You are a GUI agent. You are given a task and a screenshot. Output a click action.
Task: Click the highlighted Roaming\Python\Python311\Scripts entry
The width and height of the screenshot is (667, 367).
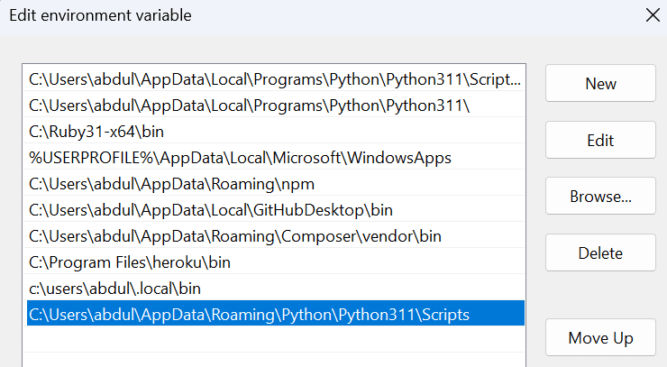point(275,314)
